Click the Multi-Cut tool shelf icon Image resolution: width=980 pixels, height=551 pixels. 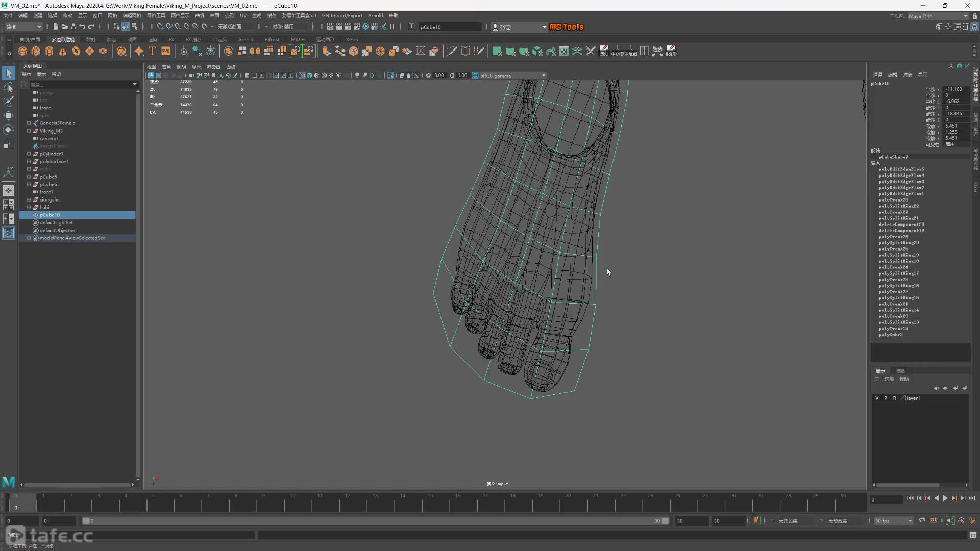pos(452,51)
